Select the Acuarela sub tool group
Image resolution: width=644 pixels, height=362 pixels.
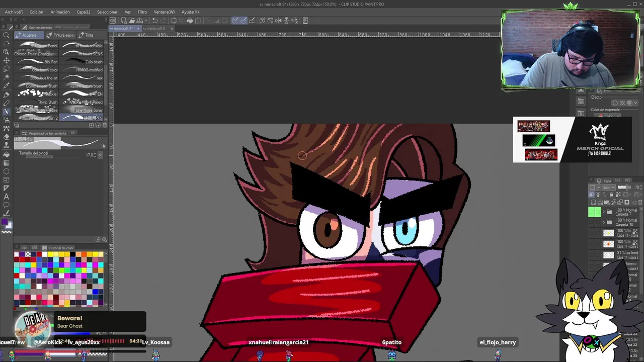pos(29,35)
